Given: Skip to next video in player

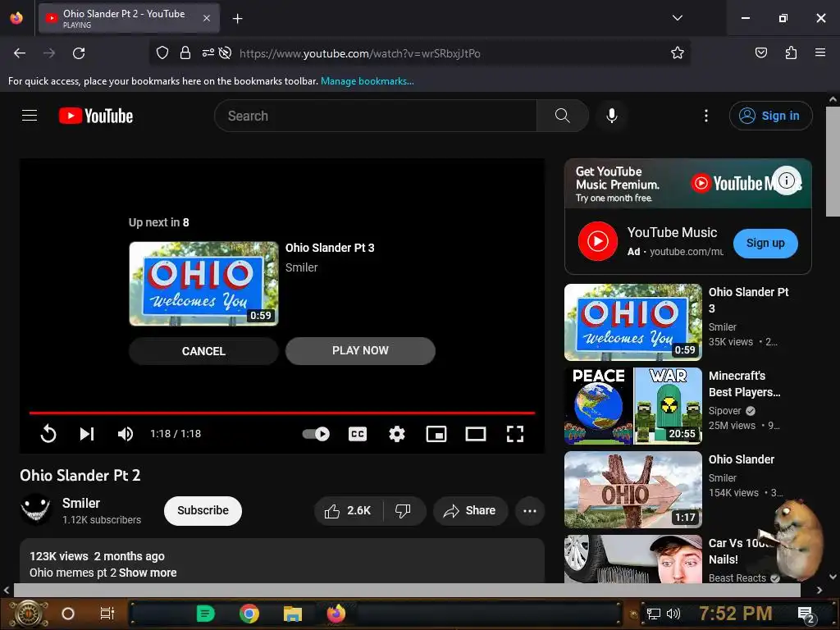Looking at the screenshot, I should 87,433.
